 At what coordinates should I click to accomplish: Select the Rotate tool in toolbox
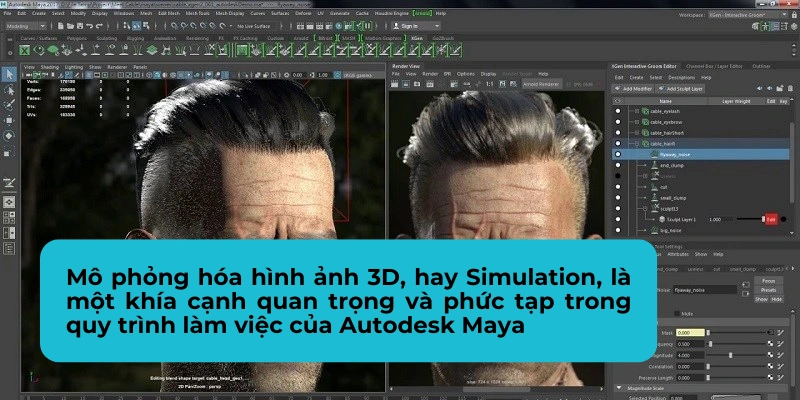9,136
